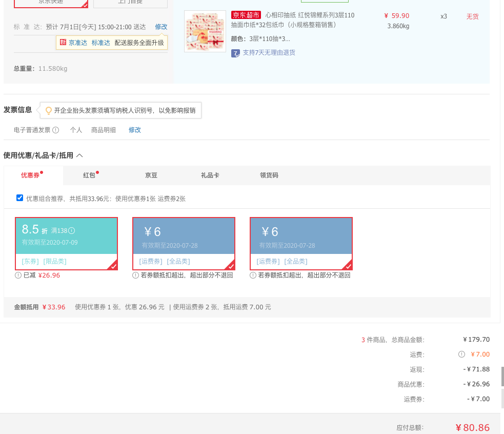
Task: Click the 金额抵用 ¥33.96 amount
Action: tap(54, 307)
